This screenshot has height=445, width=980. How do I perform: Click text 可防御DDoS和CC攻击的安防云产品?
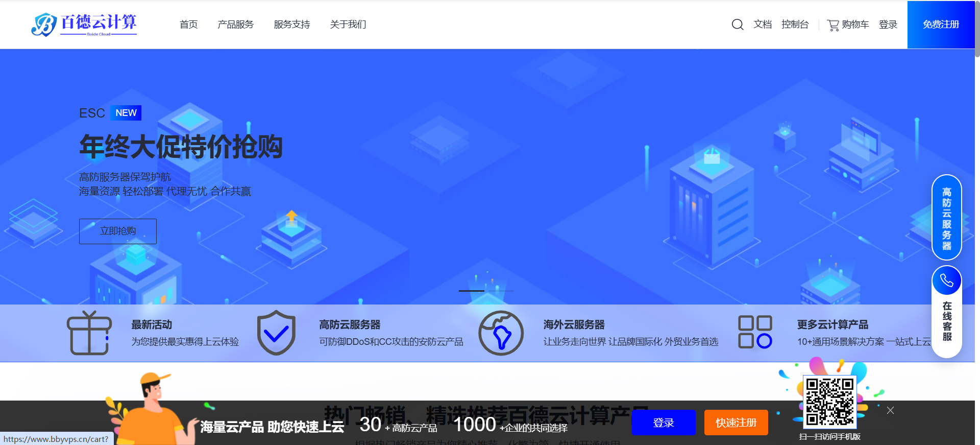tap(391, 341)
